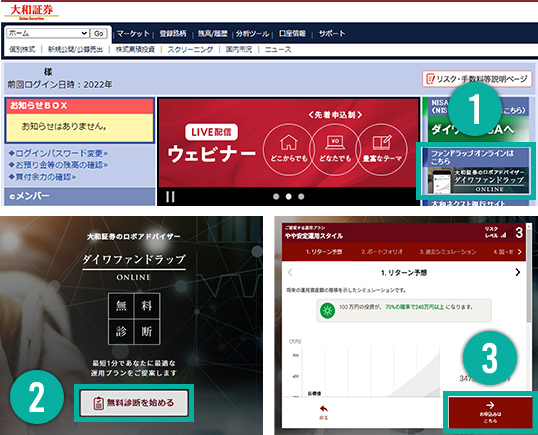538x435 pixels.
Task: Click the green sun icon in forecast box
Action: [x=327, y=310]
